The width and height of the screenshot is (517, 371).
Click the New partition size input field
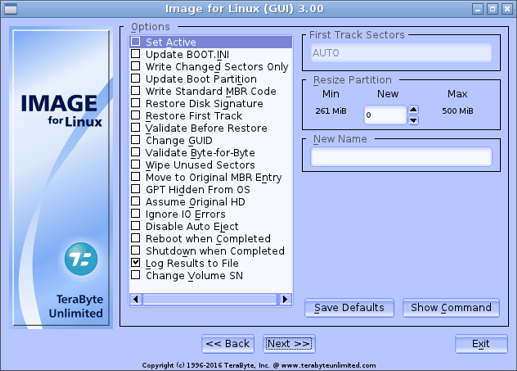pos(385,115)
